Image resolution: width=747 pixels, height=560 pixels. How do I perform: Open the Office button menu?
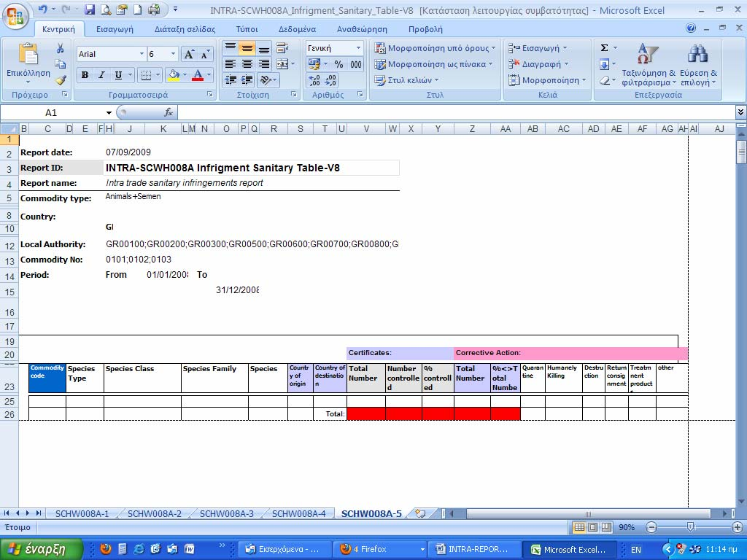tap(15, 16)
